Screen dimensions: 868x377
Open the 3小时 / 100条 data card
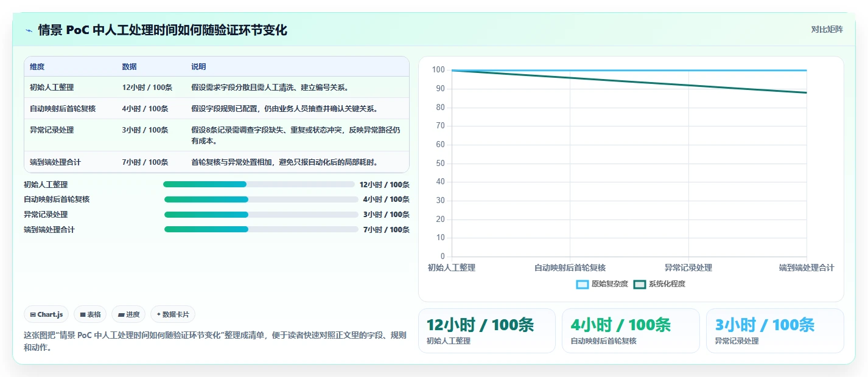775,331
